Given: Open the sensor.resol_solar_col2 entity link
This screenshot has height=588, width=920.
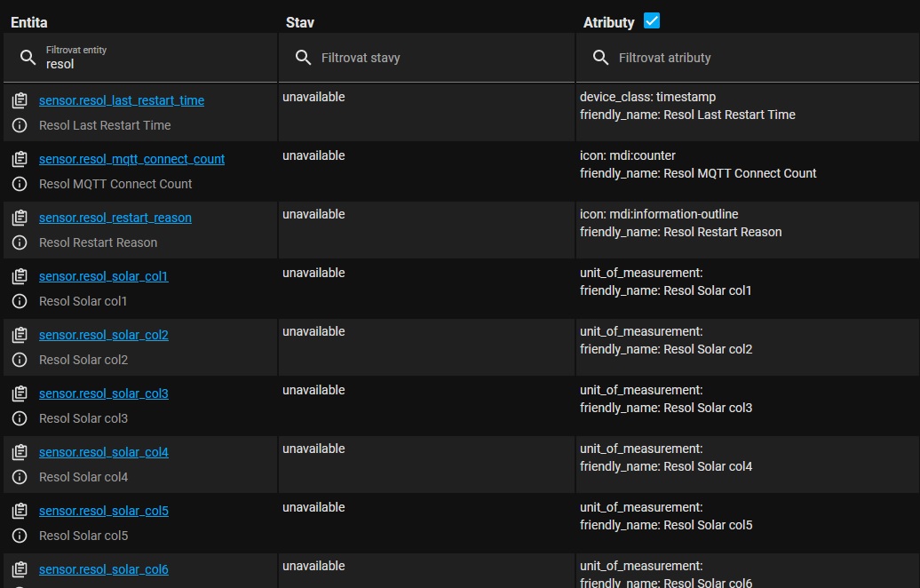Looking at the screenshot, I should tap(104, 335).
